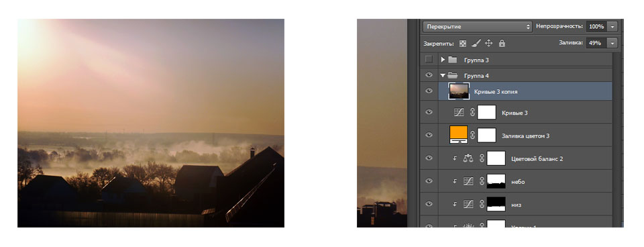Click the Группа 3 group name
644x247 pixels.
click(476, 60)
